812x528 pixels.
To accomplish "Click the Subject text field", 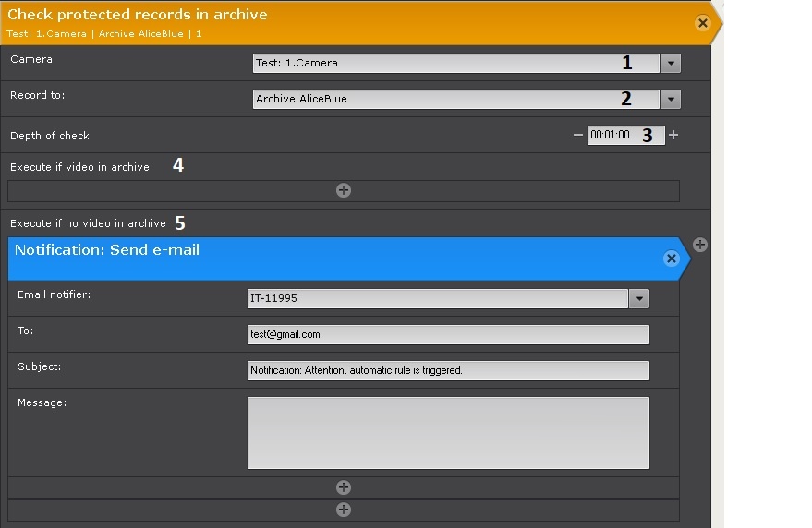I will [448, 370].
